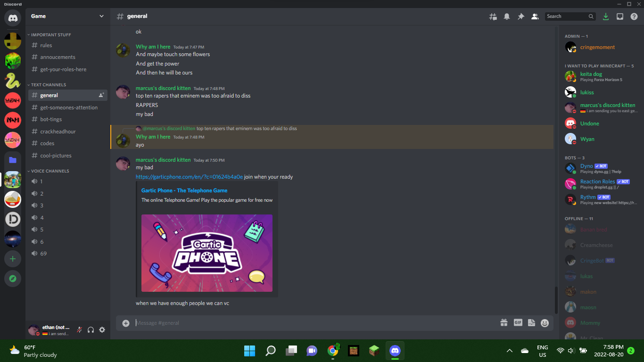
Task: Click the chat scrollbar
Action: (556, 299)
